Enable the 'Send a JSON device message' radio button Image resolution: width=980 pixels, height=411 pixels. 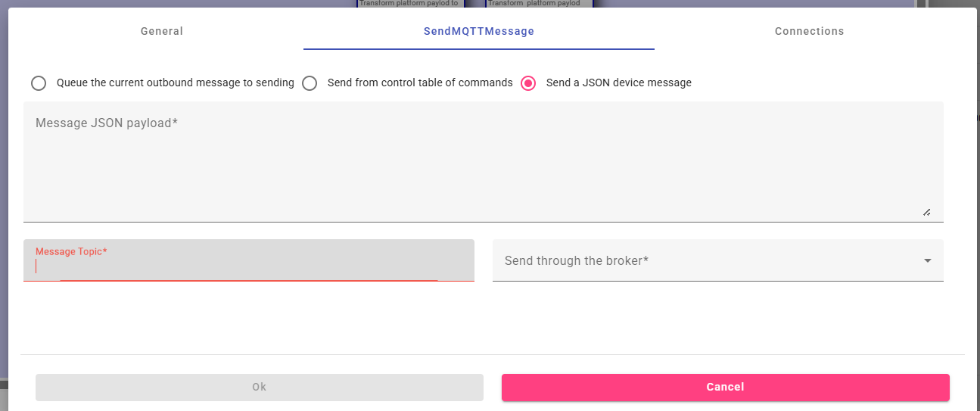pyautogui.click(x=528, y=83)
